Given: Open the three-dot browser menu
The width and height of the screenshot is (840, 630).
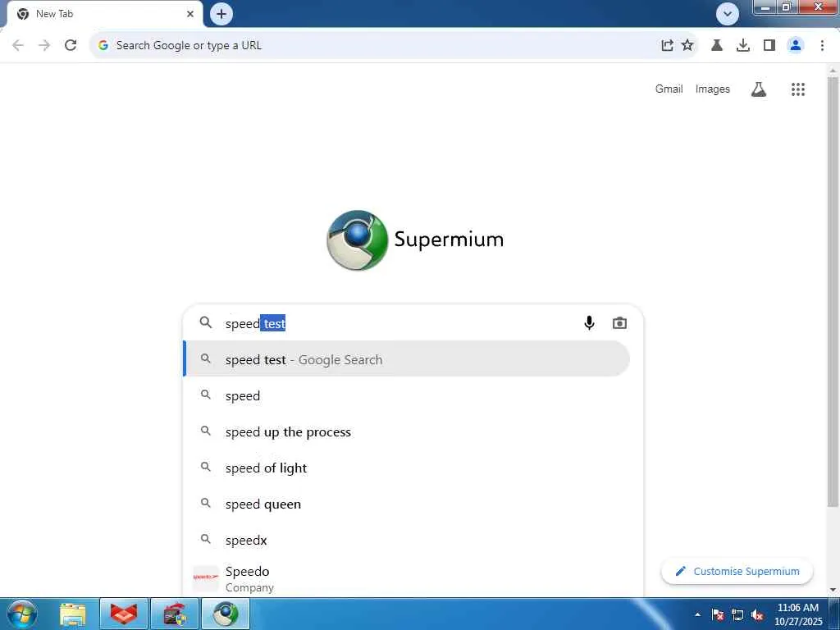Looking at the screenshot, I should click(x=822, y=46).
